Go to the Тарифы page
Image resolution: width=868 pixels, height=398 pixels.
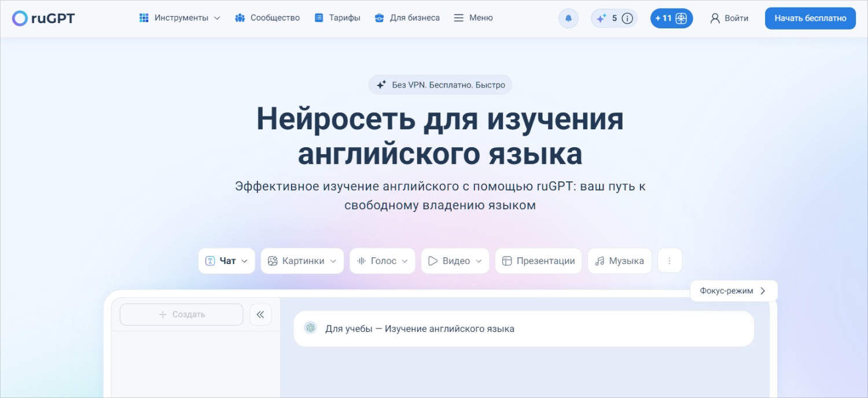tap(337, 18)
